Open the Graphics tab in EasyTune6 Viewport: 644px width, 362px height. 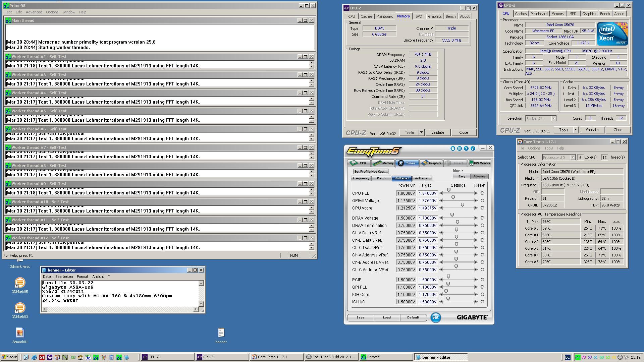coord(431,163)
